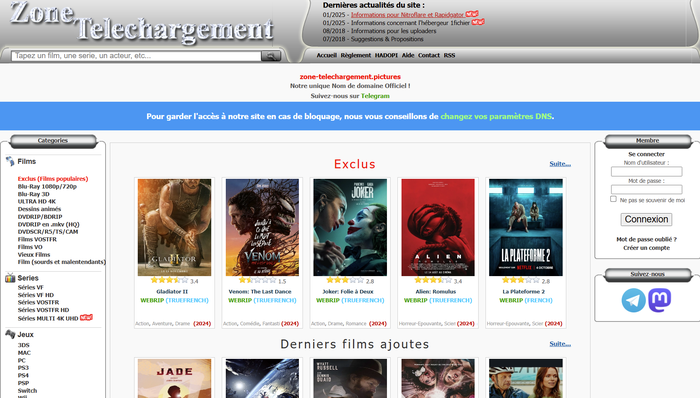The height and width of the screenshot is (398, 700).
Task: Select 'Films VOSTFR' category
Action: (37, 239)
